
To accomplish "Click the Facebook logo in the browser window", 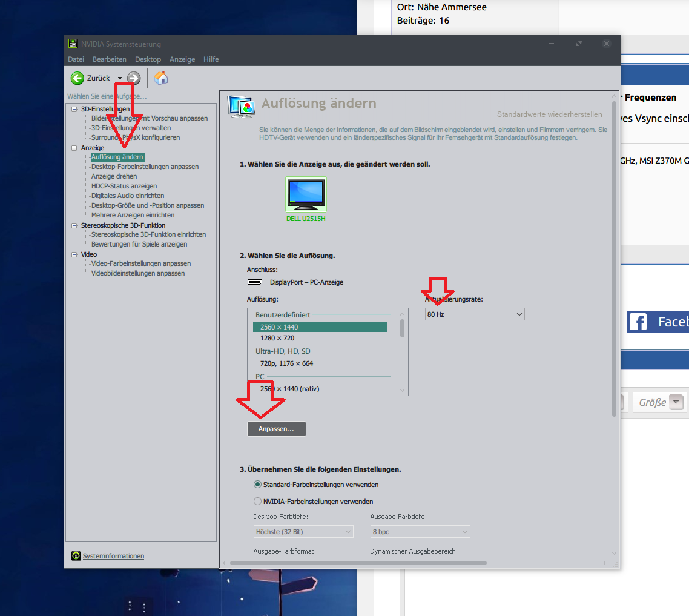I will (638, 322).
